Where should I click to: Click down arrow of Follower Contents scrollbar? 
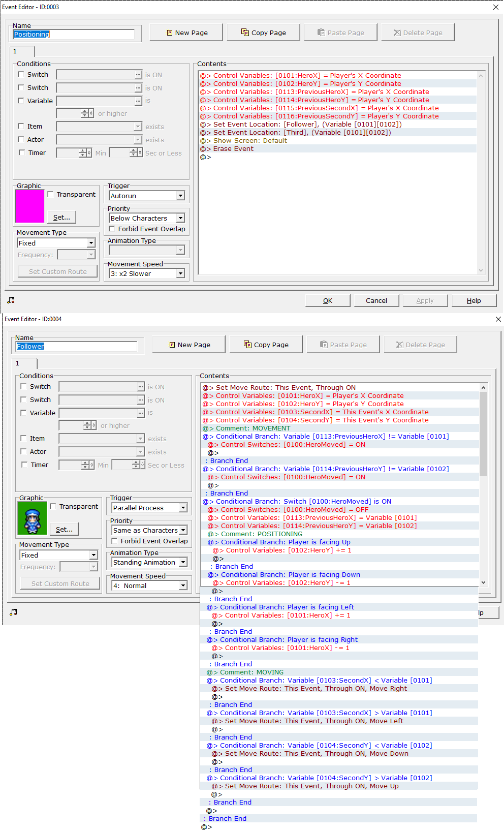(x=483, y=582)
